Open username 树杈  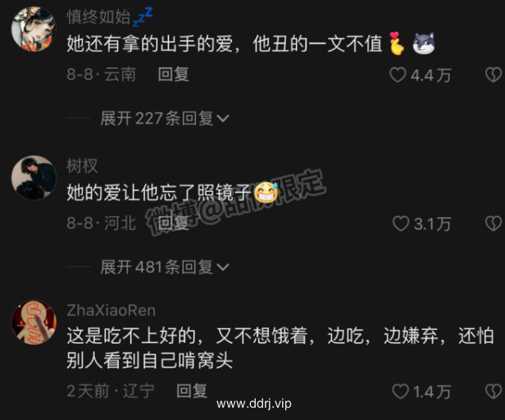pos(82,166)
